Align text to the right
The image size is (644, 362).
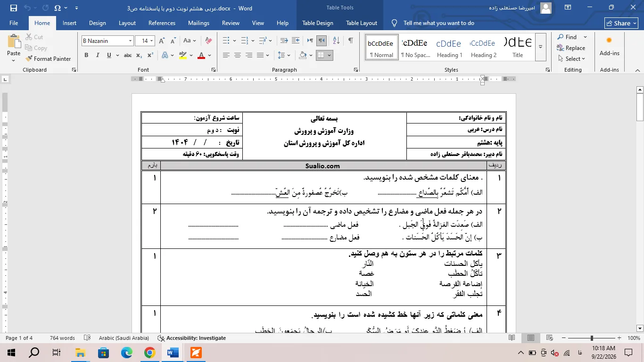pos(249,55)
